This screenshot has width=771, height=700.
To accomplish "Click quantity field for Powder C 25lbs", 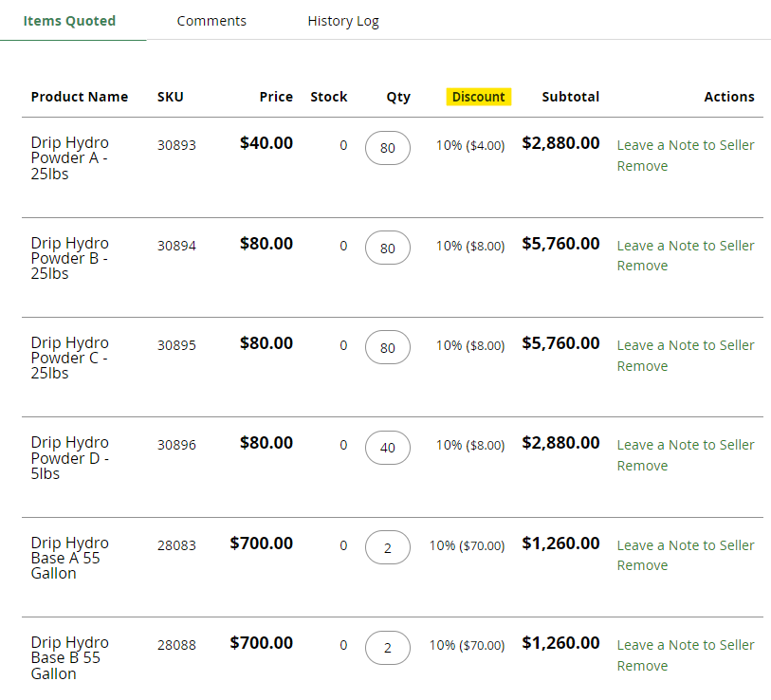I will [388, 348].
